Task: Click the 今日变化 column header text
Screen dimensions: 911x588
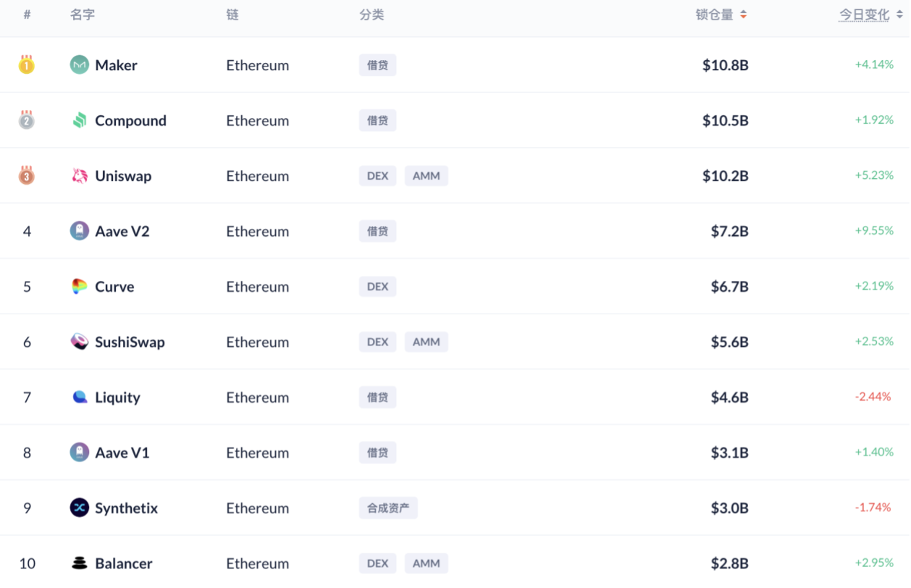Action: tap(864, 14)
